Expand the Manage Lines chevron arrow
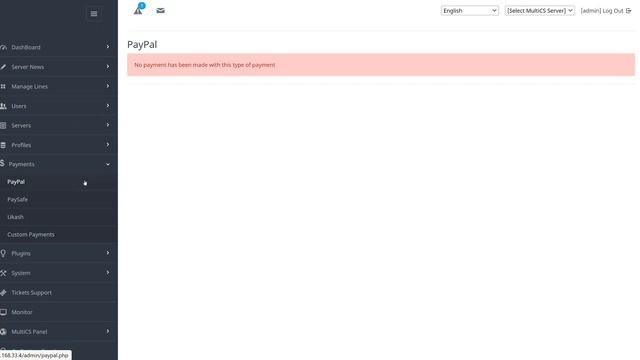This screenshot has width=640, height=360. [108, 86]
